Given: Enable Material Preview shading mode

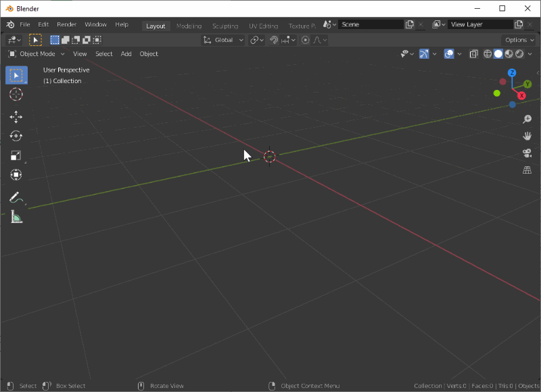Looking at the screenshot, I should (509, 54).
